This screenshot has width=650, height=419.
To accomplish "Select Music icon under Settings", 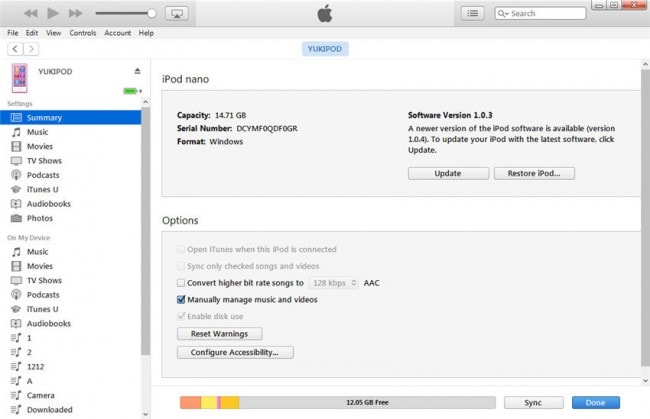I will click(16, 132).
